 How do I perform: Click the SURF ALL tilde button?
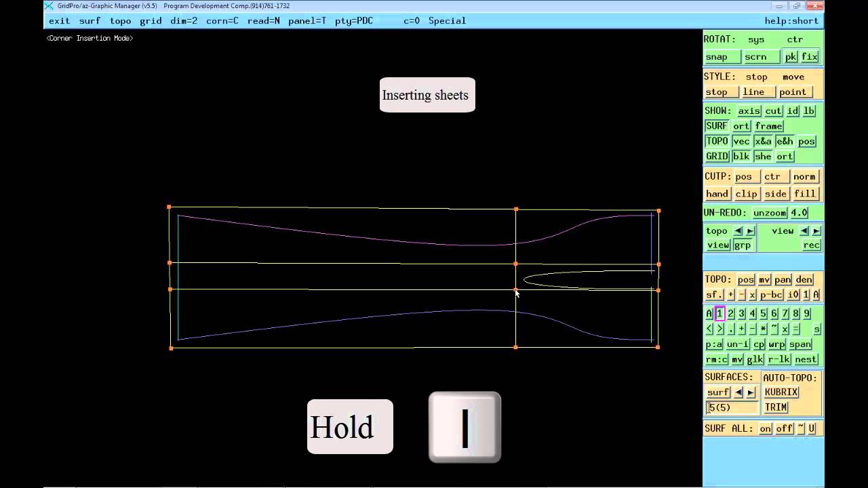coord(801,429)
